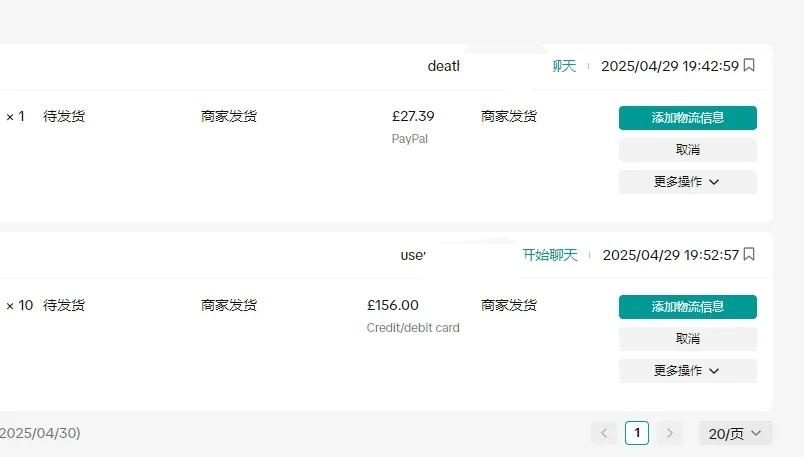This screenshot has width=804, height=457.
Task: Click 添加物流信息 for the £27.39 order
Action: point(688,118)
